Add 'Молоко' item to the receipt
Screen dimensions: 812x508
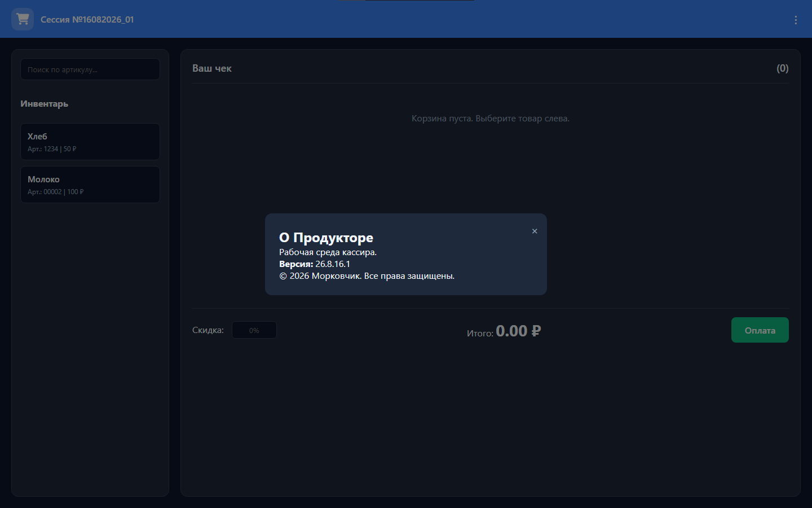point(90,185)
